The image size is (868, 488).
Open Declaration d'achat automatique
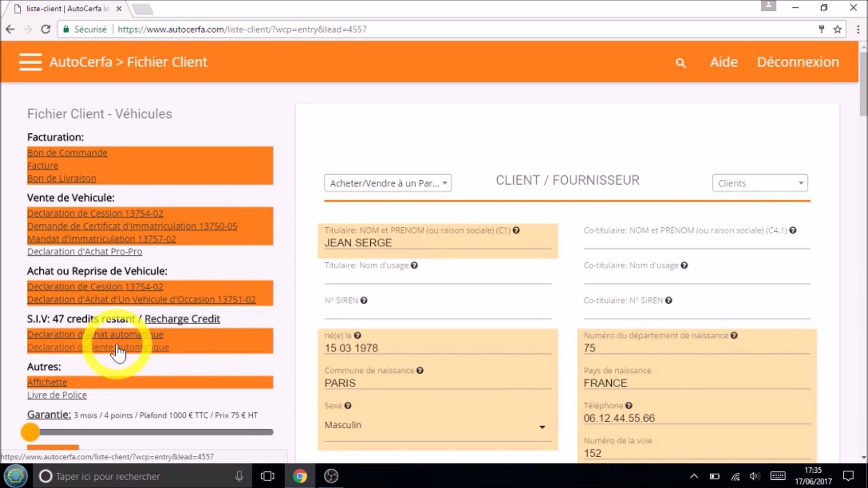(x=95, y=334)
